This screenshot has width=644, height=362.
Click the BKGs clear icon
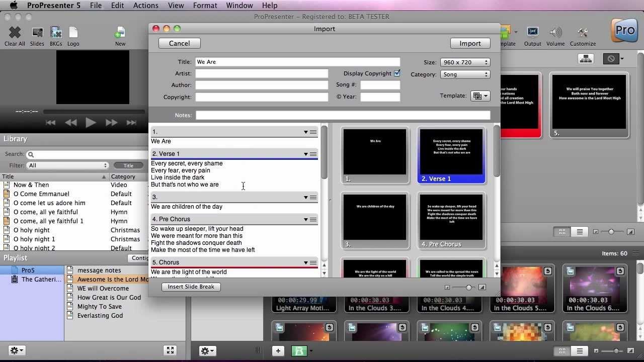tap(56, 33)
